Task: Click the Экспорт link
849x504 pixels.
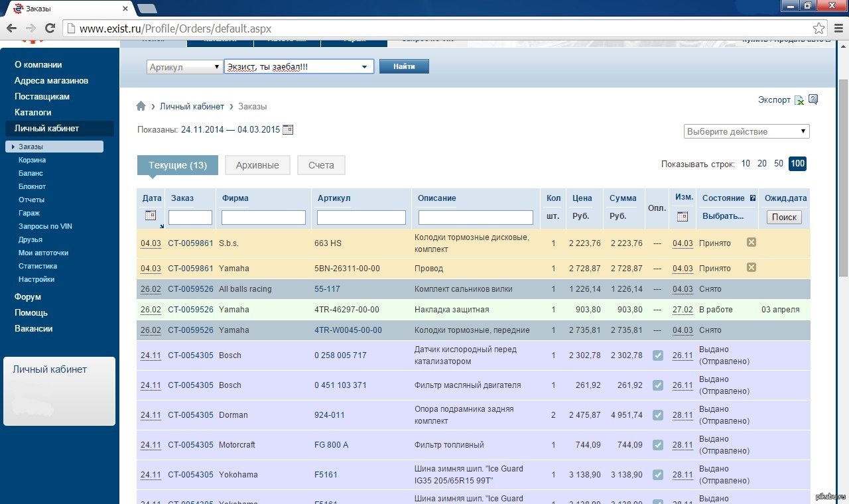Action: tap(774, 100)
